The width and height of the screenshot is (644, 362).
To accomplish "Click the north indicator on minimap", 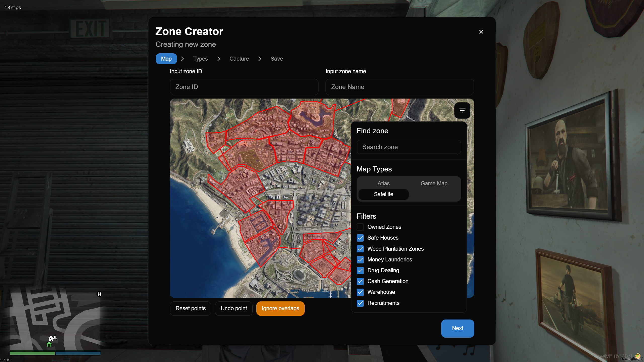I will (99, 294).
